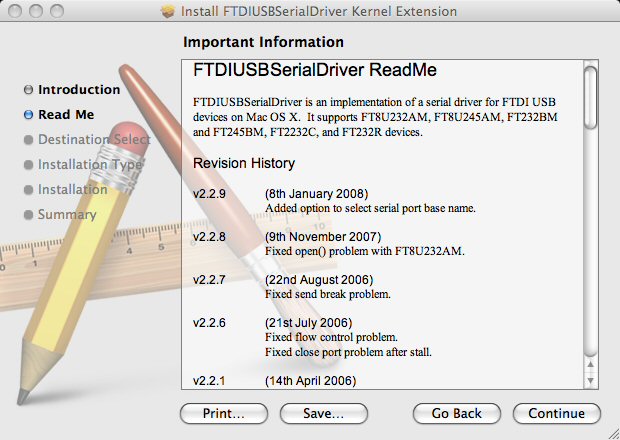This screenshot has height=440, width=620.
Task: Click the 'FTDIUSBSerialDriver ReadMe' heading
Action: point(315,70)
